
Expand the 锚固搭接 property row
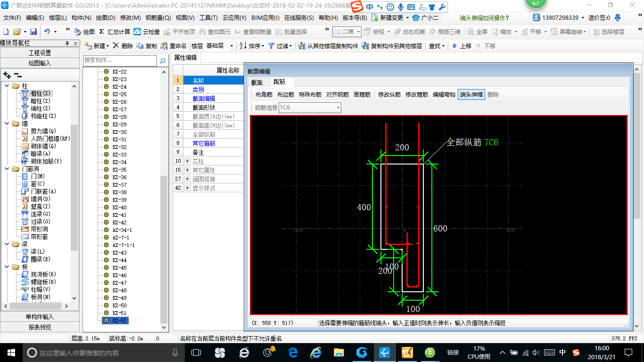pyautogui.click(x=188, y=179)
